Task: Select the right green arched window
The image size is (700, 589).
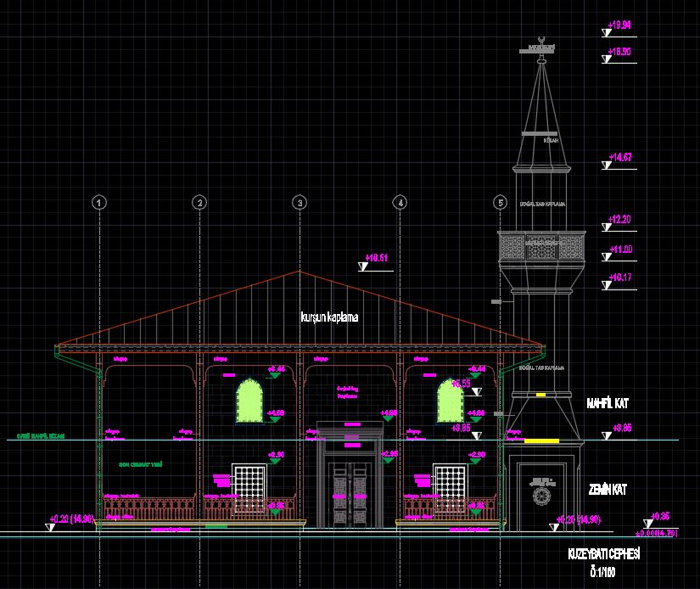Action: 451,401
